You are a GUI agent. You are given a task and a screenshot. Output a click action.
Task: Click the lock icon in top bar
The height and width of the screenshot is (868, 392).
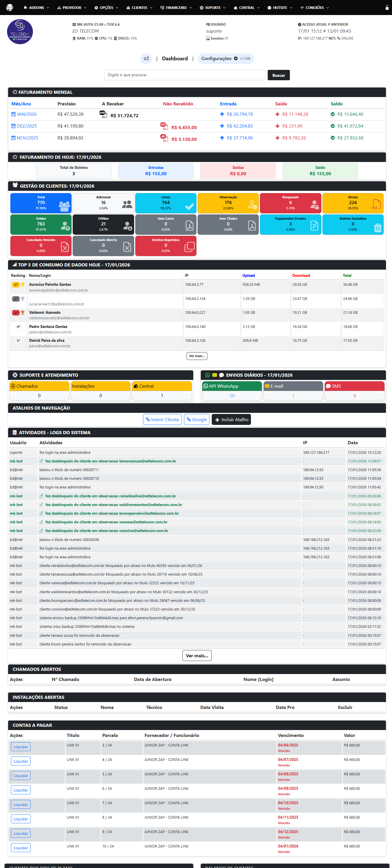(x=387, y=8)
